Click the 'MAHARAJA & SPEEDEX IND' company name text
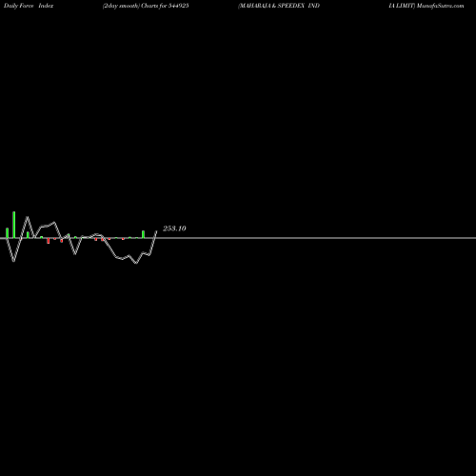Image resolution: width=476 pixels, height=476 pixels. click(x=279, y=6)
